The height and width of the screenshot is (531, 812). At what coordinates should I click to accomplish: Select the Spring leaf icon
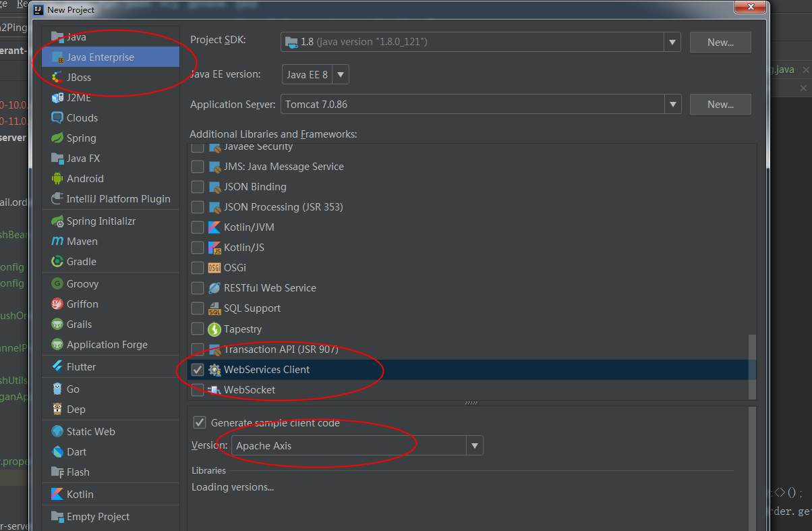[57, 138]
